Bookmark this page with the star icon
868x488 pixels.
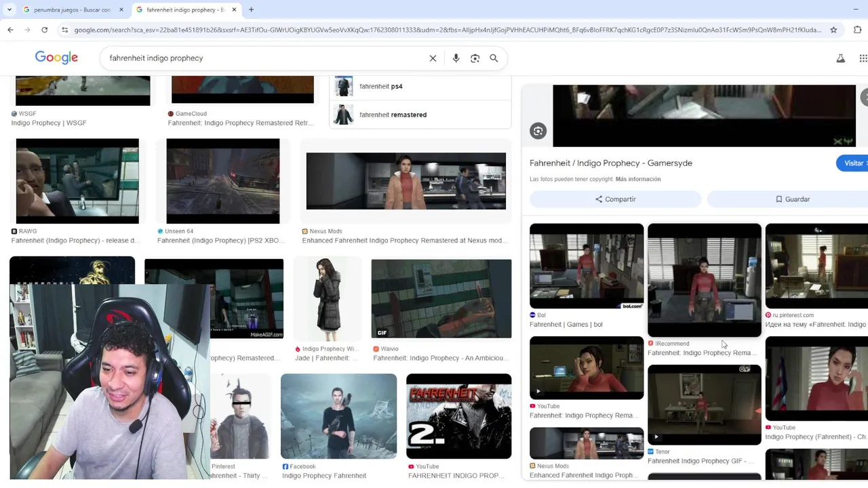[833, 30]
